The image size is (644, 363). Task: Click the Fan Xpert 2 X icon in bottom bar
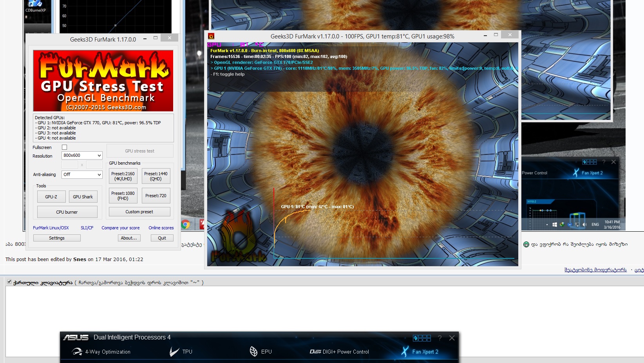coord(405,351)
